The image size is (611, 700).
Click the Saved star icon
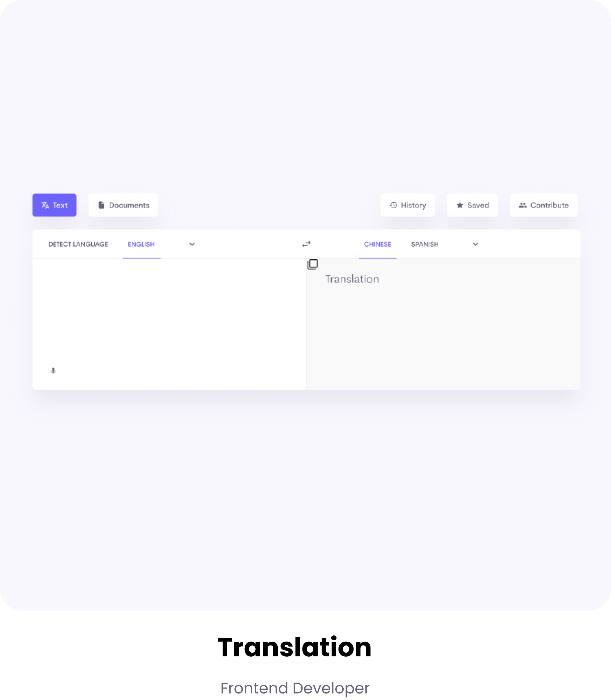(460, 205)
